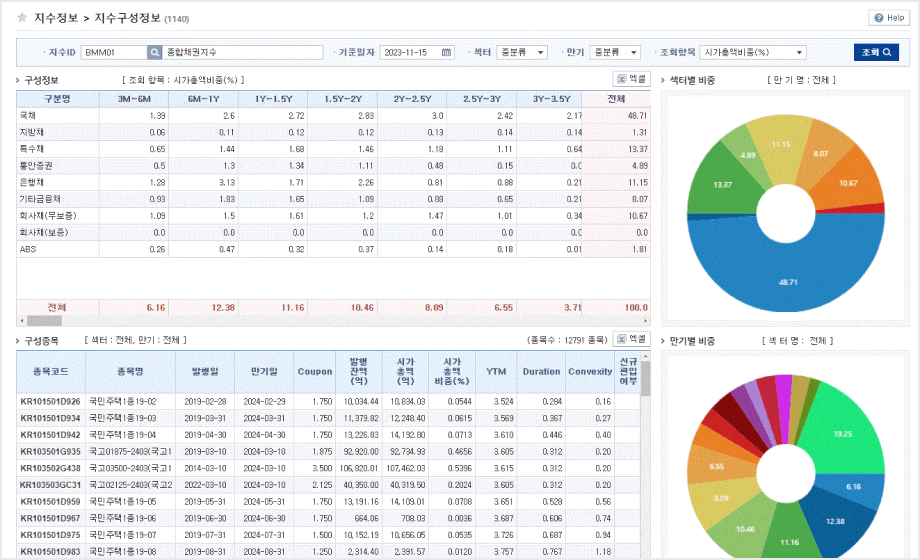The image size is (920, 560).
Task: Click the favorite star icon beside 지수정보
Action: point(22,18)
